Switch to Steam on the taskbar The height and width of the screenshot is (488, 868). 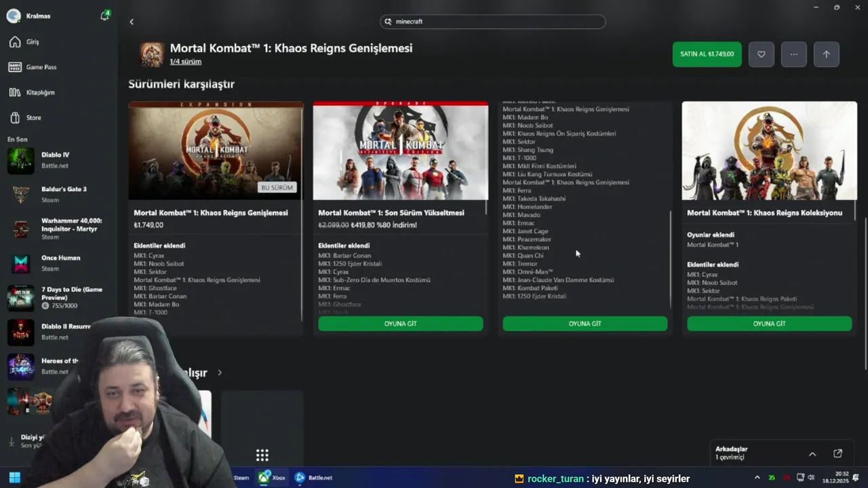pyautogui.click(x=241, y=477)
